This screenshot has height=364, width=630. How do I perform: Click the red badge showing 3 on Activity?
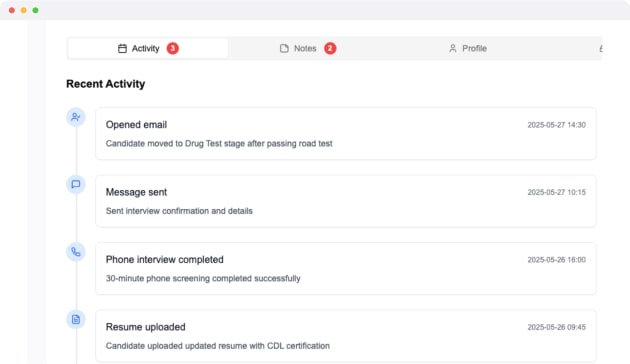173,48
